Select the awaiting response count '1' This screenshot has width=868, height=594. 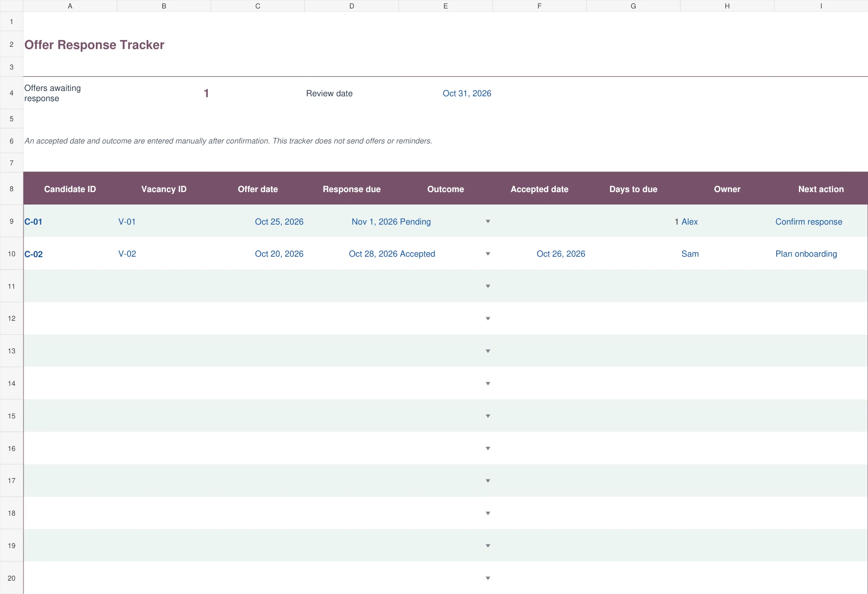(x=164, y=93)
